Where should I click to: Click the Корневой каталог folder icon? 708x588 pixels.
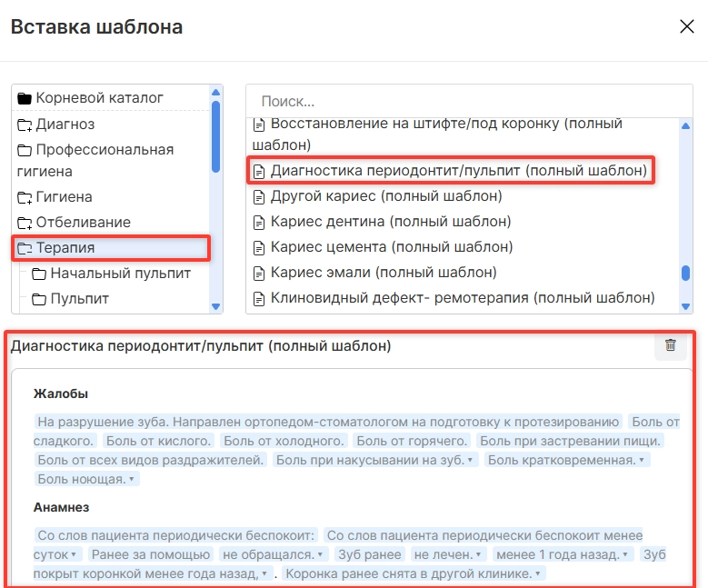25,98
